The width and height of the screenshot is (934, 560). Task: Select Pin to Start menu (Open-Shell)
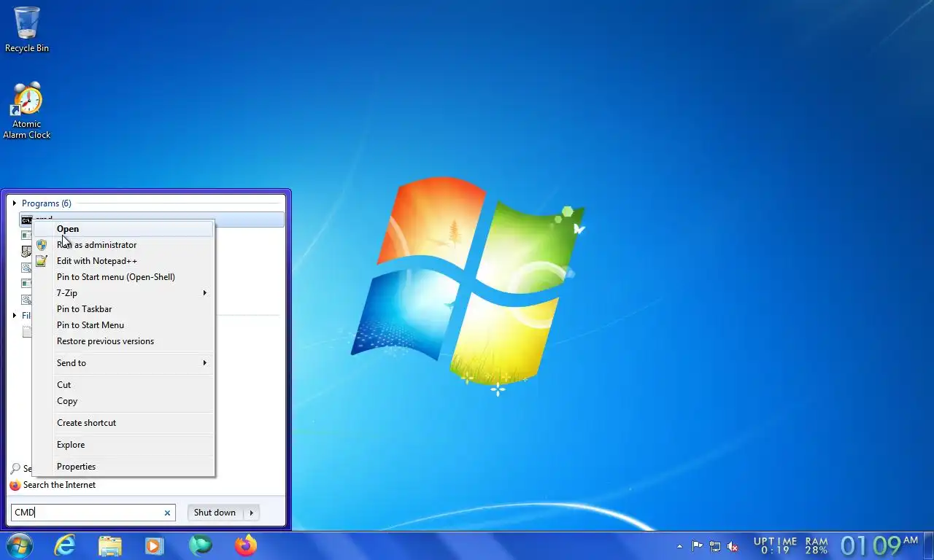pos(124,277)
